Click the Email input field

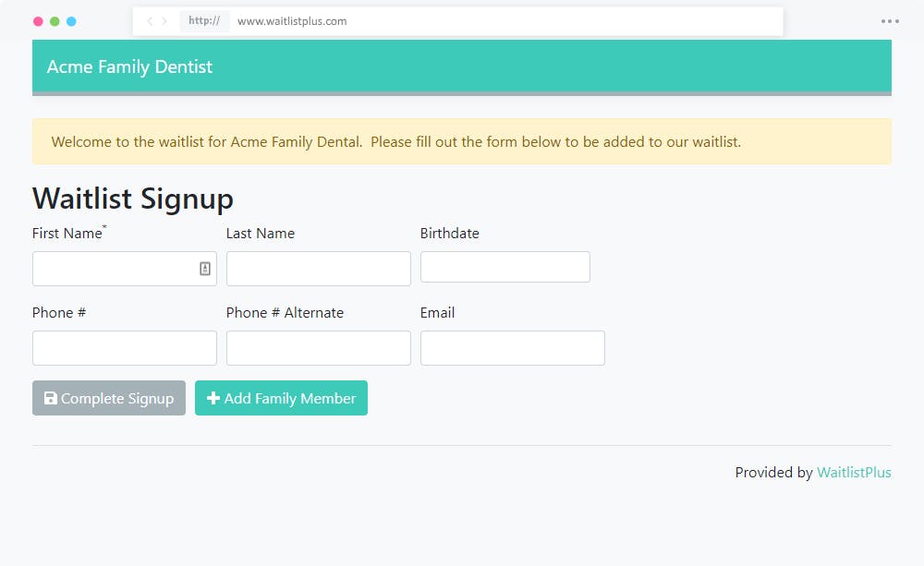(512, 347)
